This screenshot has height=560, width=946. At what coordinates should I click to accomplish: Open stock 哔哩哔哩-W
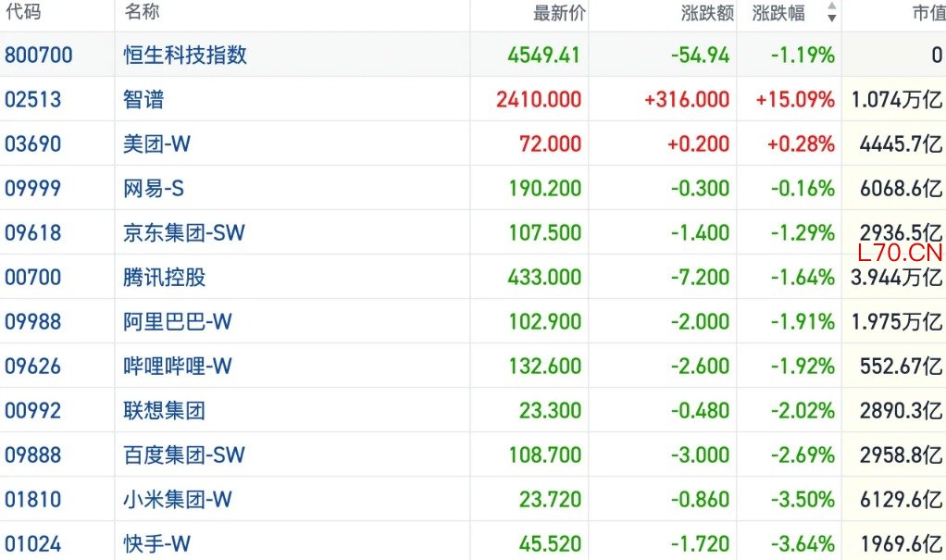tap(178, 367)
